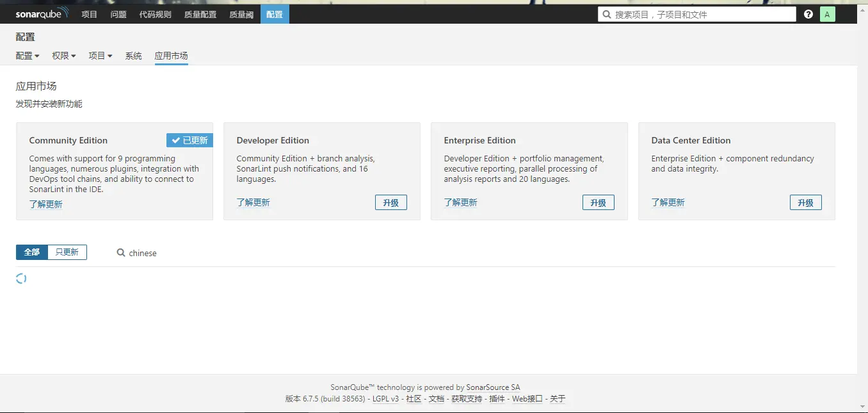
Task: Click 升级 button for Data Center Edition
Action: click(x=805, y=202)
